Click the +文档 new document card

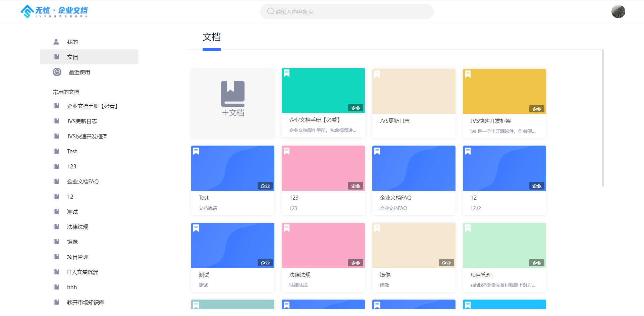(233, 103)
